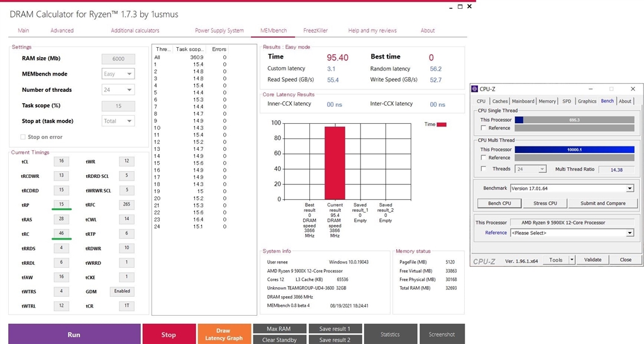This screenshot has width=644, height=344.
Task: Click the CPU Single Thread score bar
Action: [574, 120]
